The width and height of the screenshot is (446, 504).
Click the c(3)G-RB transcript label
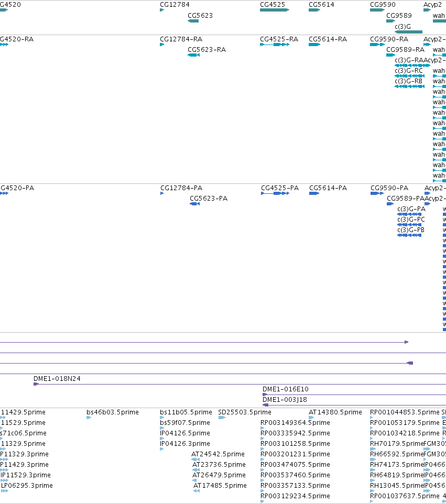coord(408,81)
